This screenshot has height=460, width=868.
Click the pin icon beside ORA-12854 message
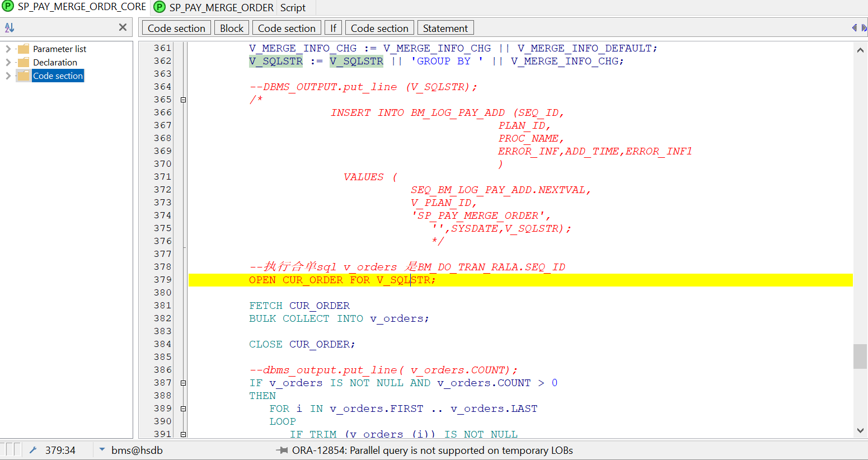282,450
